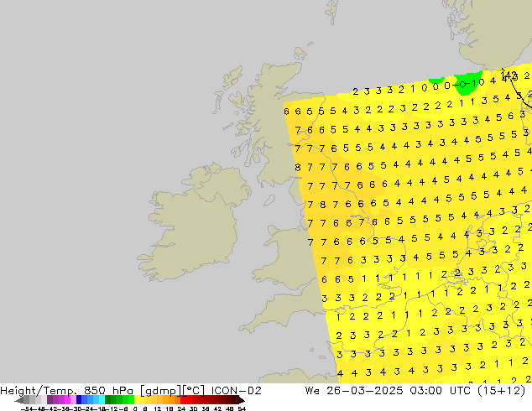This screenshot has height=411, width=532.
Task: Click the date 26-03-2025
Action: click(x=365, y=391)
